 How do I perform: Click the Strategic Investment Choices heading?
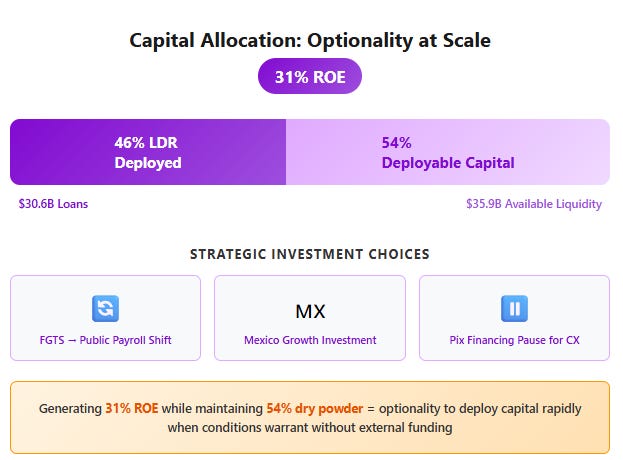pos(310,254)
